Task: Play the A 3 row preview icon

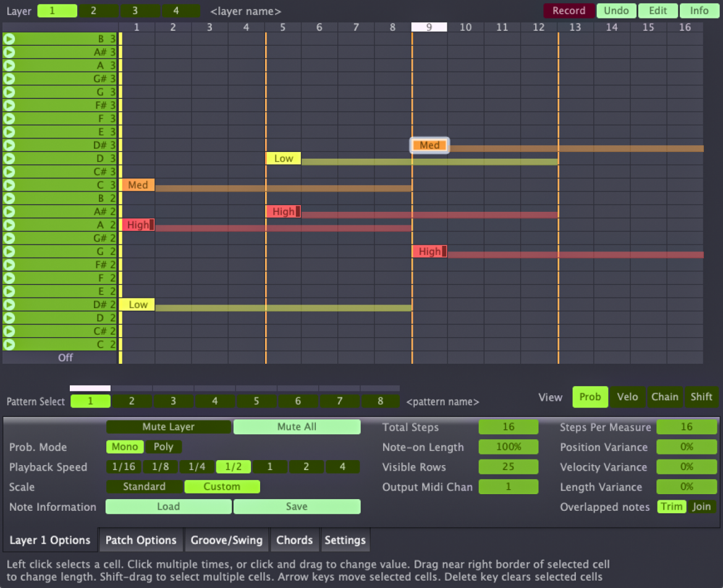Action: [x=9, y=65]
